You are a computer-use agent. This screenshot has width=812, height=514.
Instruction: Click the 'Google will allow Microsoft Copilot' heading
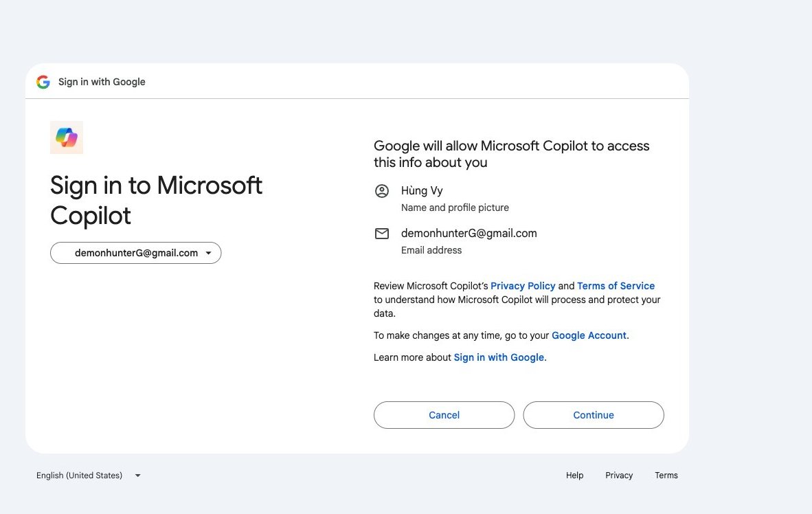(x=511, y=154)
